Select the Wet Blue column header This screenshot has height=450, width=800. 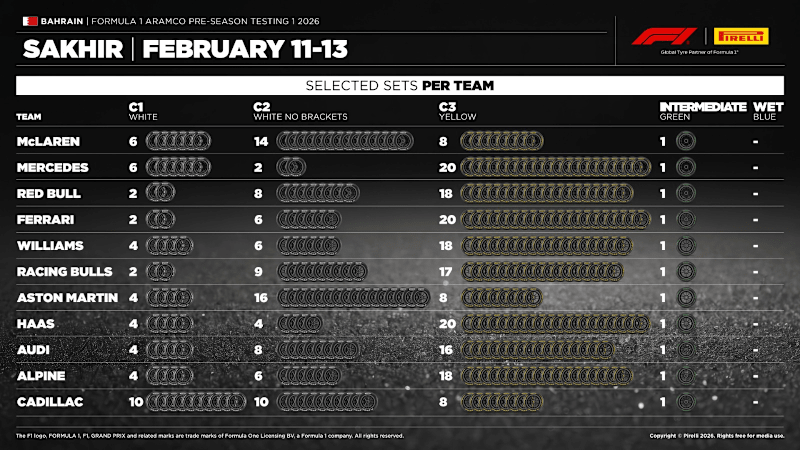(x=766, y=111)
